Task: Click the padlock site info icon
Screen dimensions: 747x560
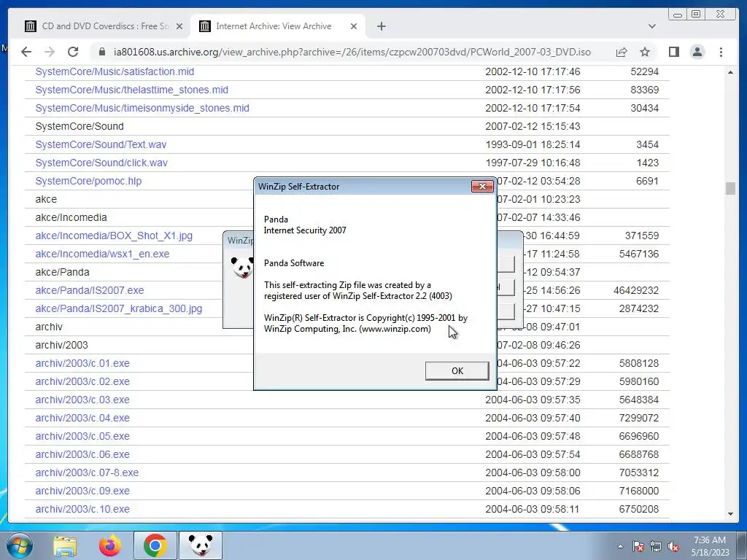Action: (x=101, y=52)
